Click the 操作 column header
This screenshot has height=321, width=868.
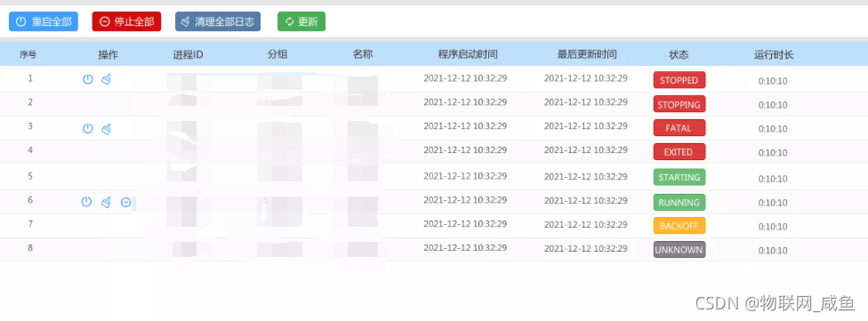point(108,54)
